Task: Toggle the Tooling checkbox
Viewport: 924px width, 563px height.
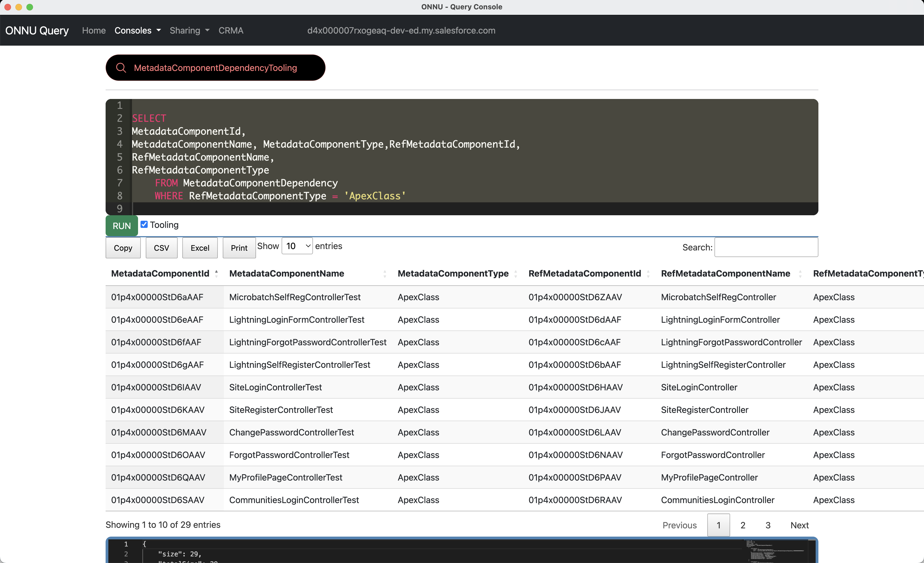Action: pos(144,224)
